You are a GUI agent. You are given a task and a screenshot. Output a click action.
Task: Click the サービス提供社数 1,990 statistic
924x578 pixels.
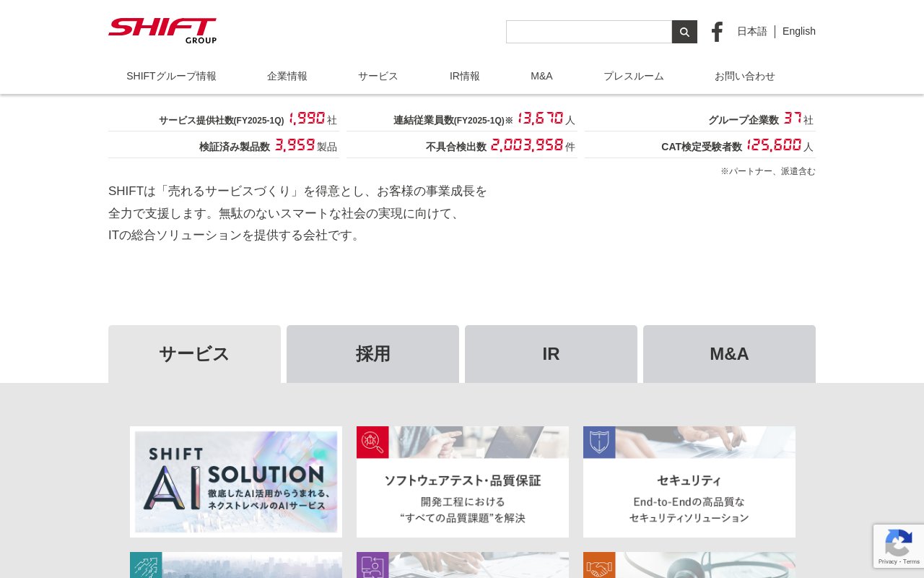tap(224, 119)
